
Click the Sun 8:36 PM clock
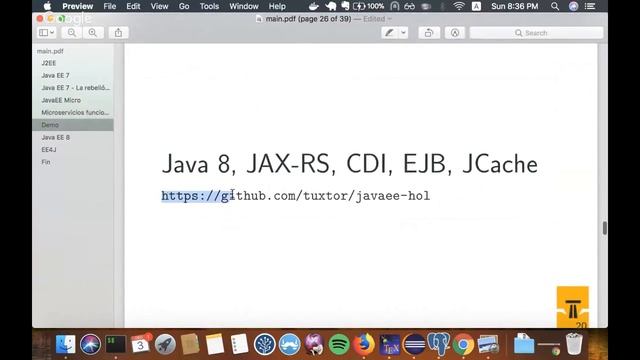(515, 6)
